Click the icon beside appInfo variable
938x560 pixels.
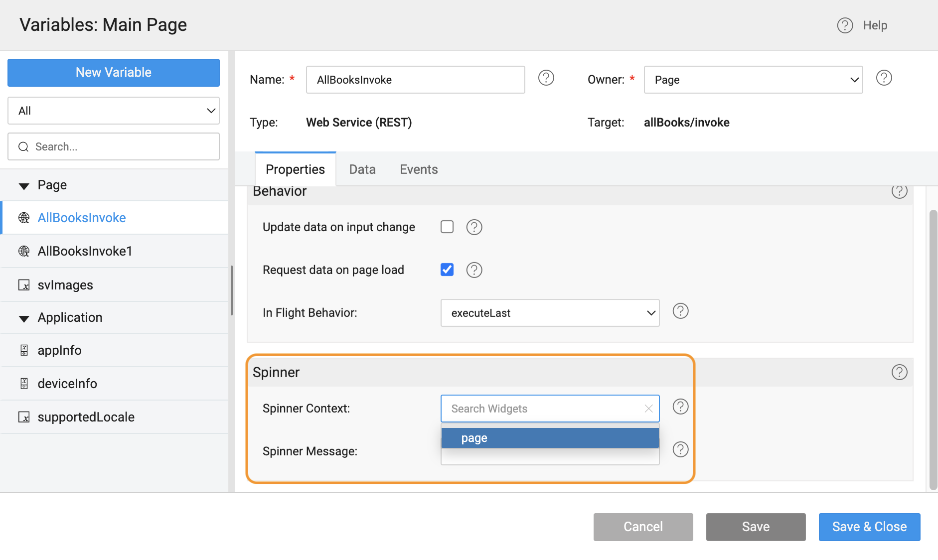click(x=24, y=350)
